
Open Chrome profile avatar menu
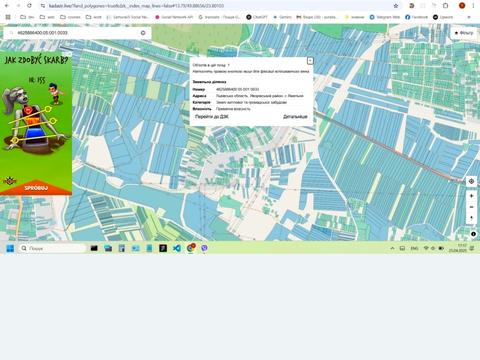point(462,6)
